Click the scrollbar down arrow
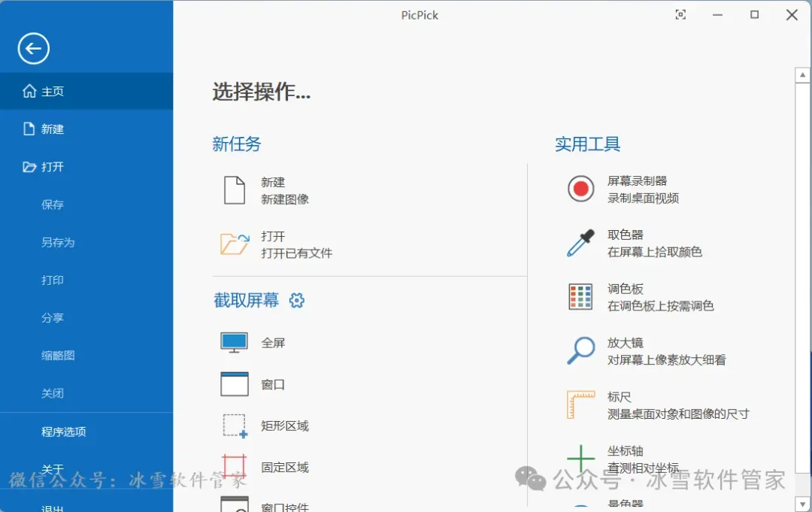Image resolution: width=812 pixels, height=512 pixels. [x=802, y=504]
